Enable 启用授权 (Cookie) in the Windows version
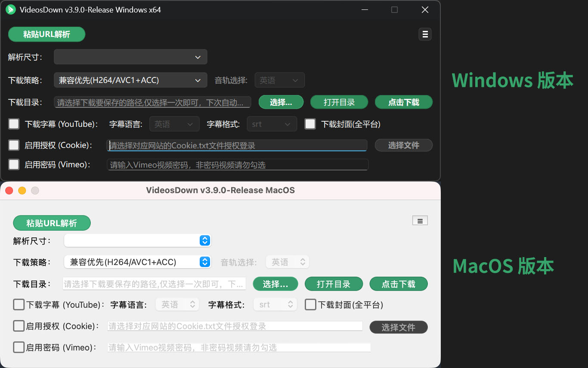This screenshot has width=588, height=368. tap(14, 145)
